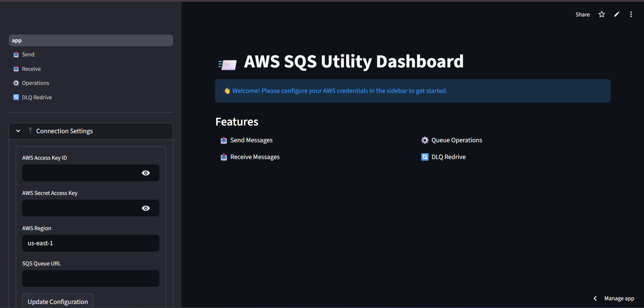Select the app navigation header
The width and height of the screenshot is (644, 308).
tap(91, 40)
